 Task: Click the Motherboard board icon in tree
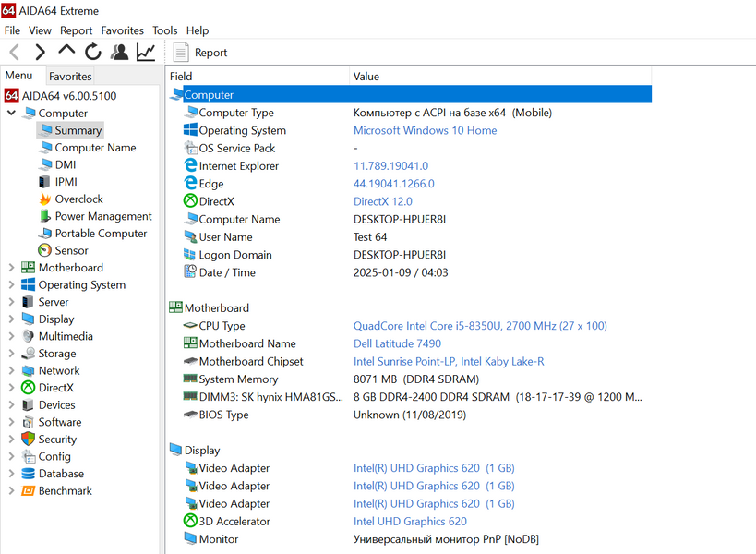(28, 267)
